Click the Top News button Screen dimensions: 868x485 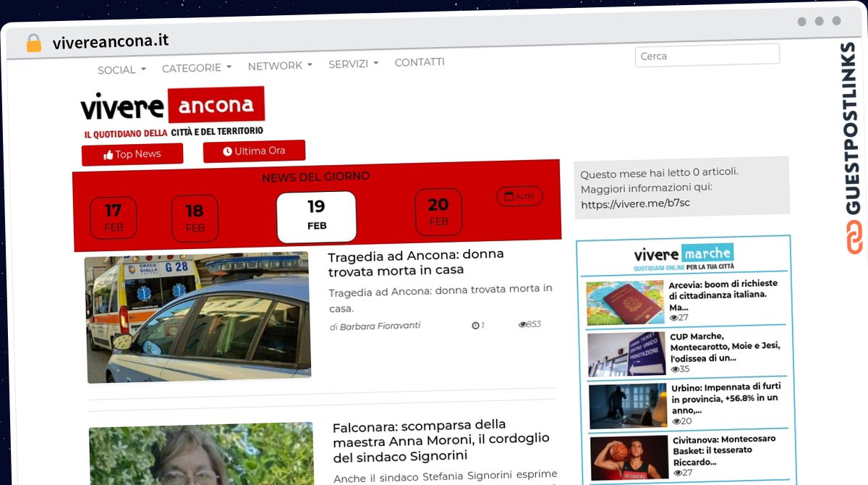(x=132, y=154)
